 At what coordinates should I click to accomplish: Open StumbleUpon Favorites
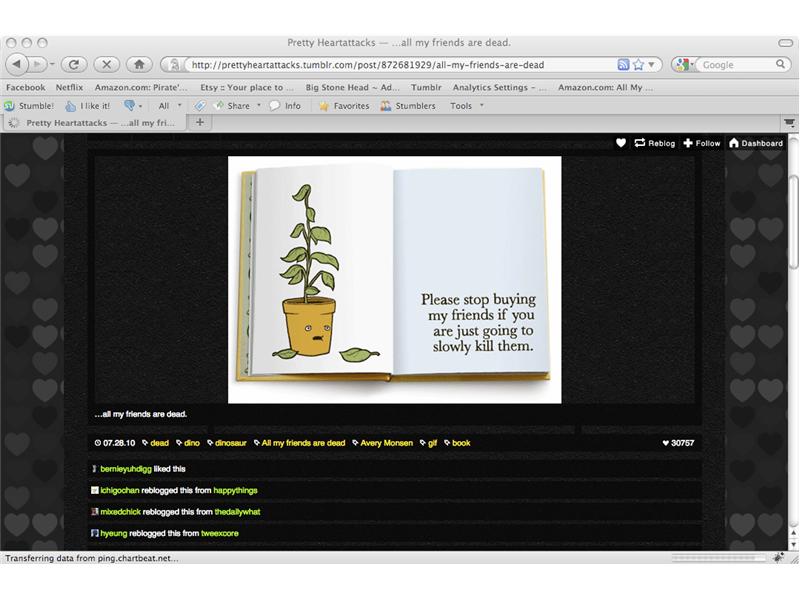pyautogui.click(x=343, y=106)
